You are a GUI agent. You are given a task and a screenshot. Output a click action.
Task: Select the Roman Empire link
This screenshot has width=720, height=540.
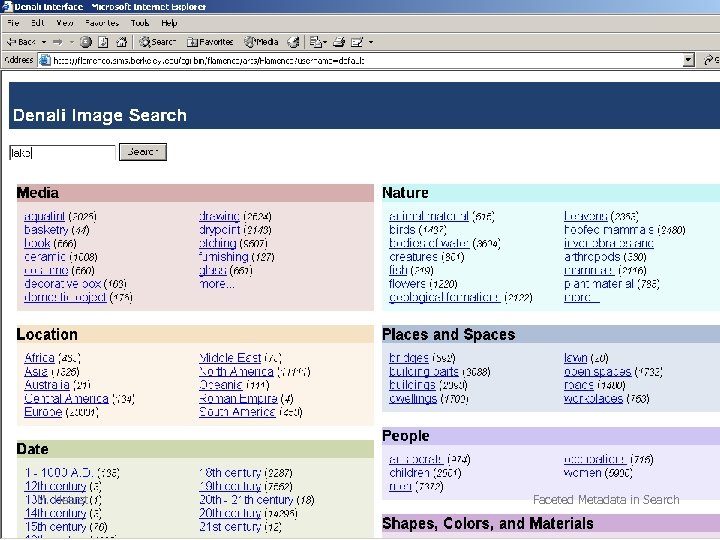(x=238, y=398)
